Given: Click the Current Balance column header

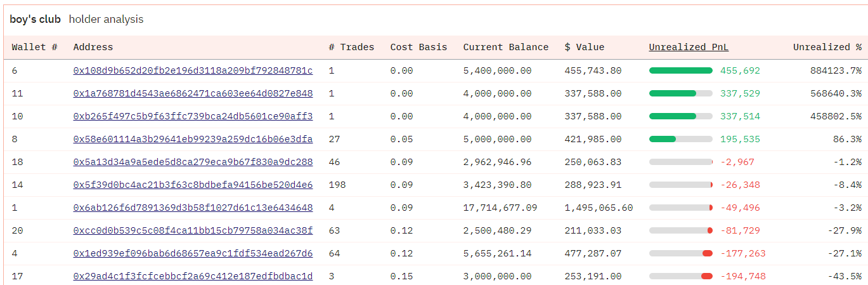Looking at the screenshot, I should coord(505,47).
